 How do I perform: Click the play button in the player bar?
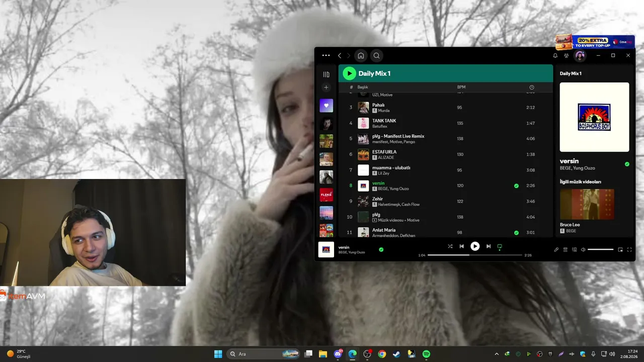coord(475,246)
